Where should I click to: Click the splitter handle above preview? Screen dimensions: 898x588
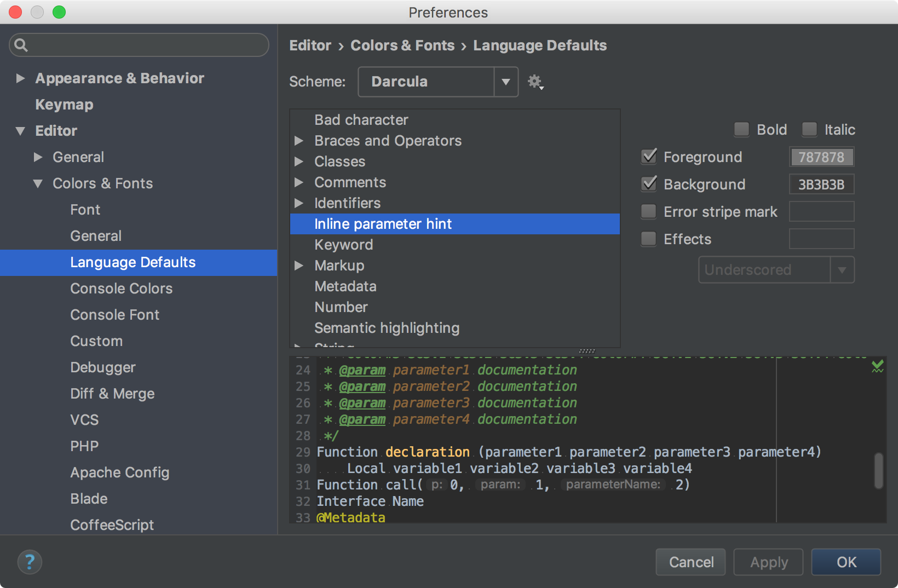(x=587, y=351)
